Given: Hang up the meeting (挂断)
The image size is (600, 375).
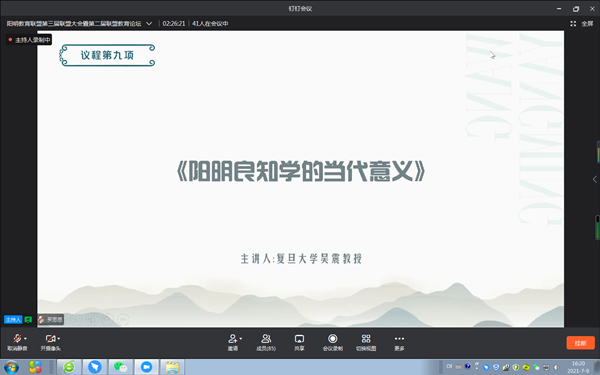Looking at the screenshot, I should (580, 343).
